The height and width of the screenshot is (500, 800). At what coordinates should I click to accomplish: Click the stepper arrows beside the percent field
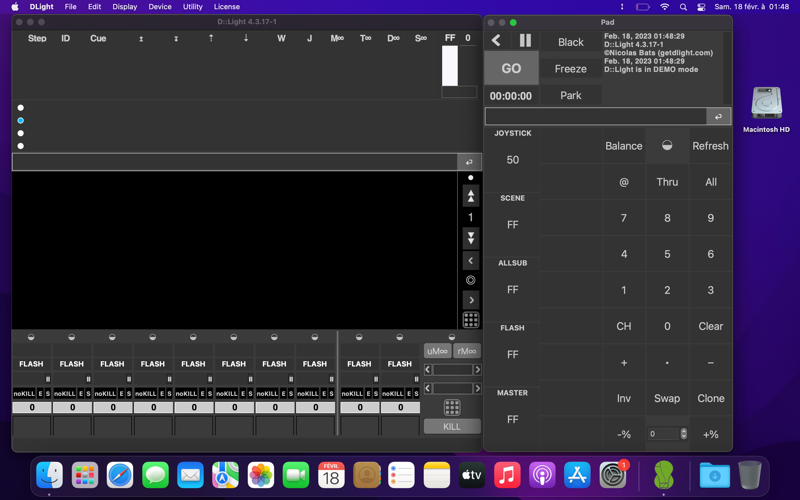pyautogui.click(x=684, y=434)
